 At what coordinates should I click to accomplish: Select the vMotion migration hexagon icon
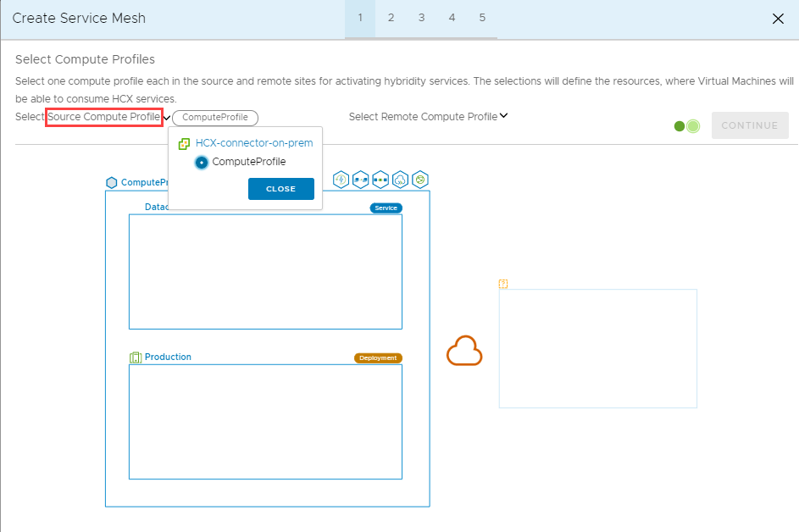(360, 180)
